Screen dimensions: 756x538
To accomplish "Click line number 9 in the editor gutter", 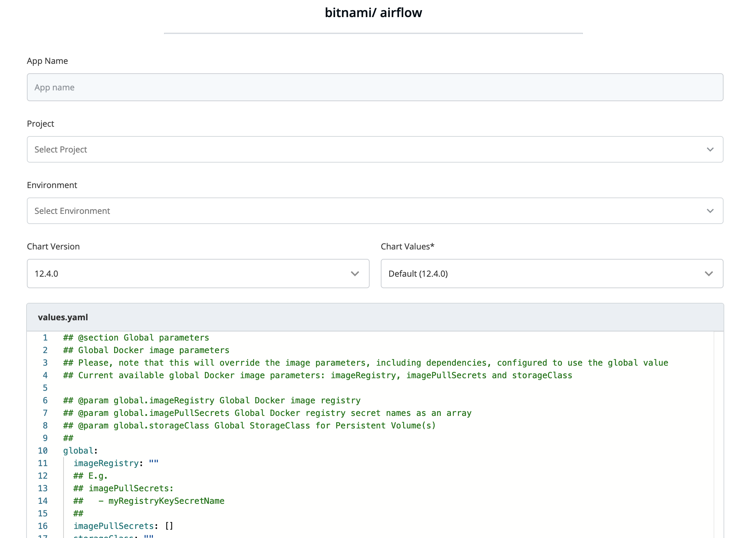I will click(x=45, y=438).
